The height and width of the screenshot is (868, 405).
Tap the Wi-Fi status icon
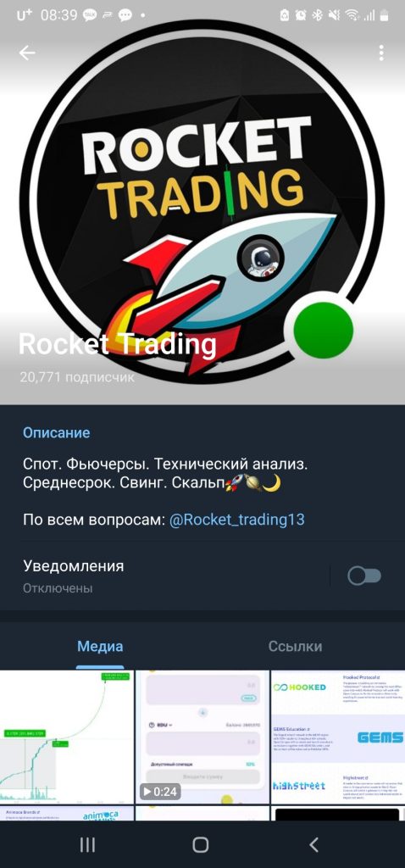pyautogui.click(x=352, y=15)
